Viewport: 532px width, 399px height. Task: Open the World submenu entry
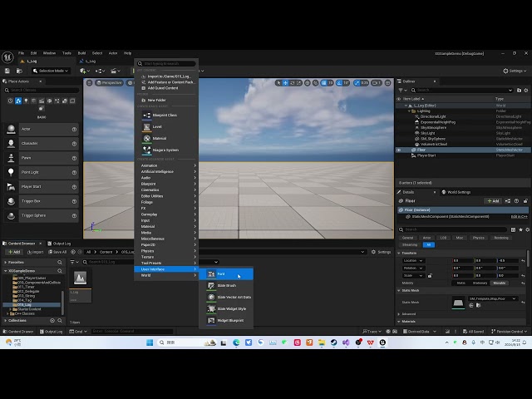tap(166, 275)
